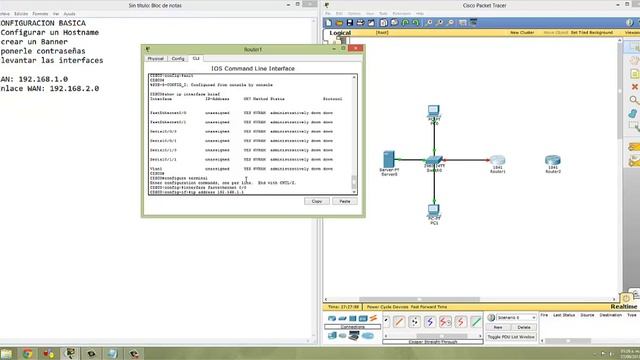Click Save floppy disk icon in Packet Tracer

350,23
